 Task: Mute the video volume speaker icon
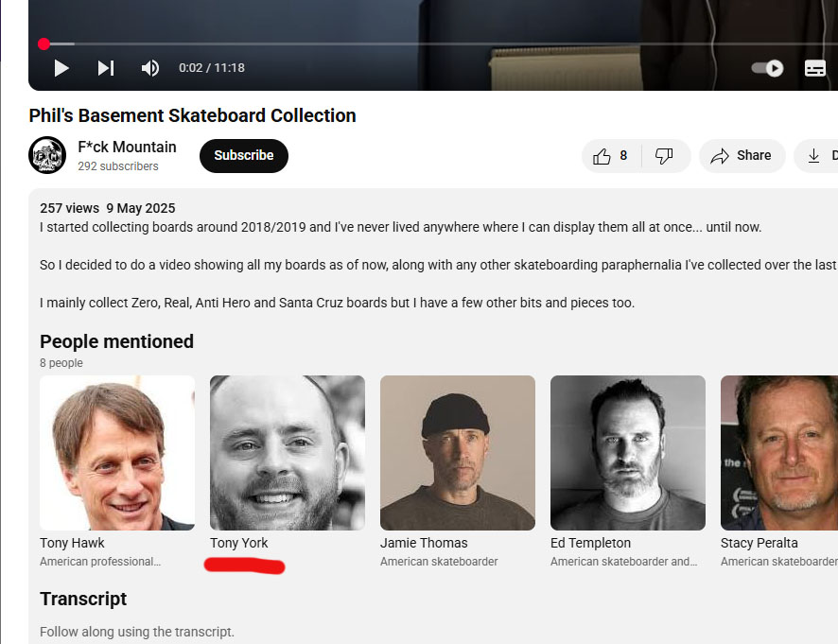pyautogui.click(x=150, y=68)
